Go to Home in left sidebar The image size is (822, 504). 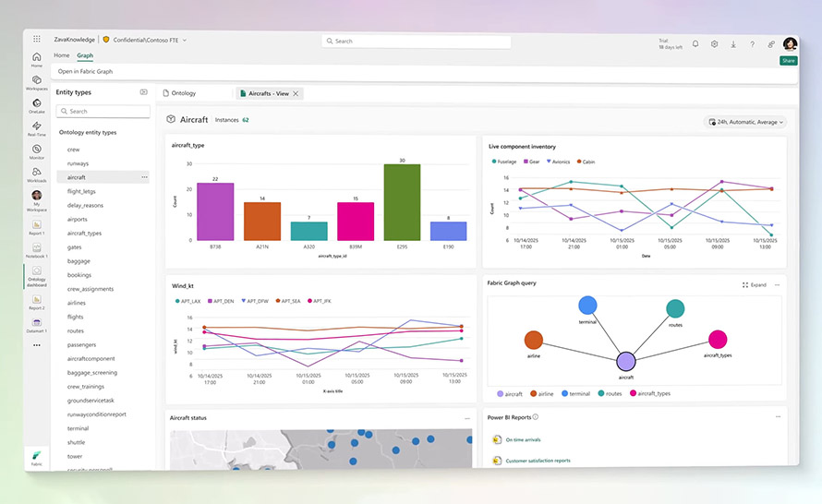click(x=37, y=59)
